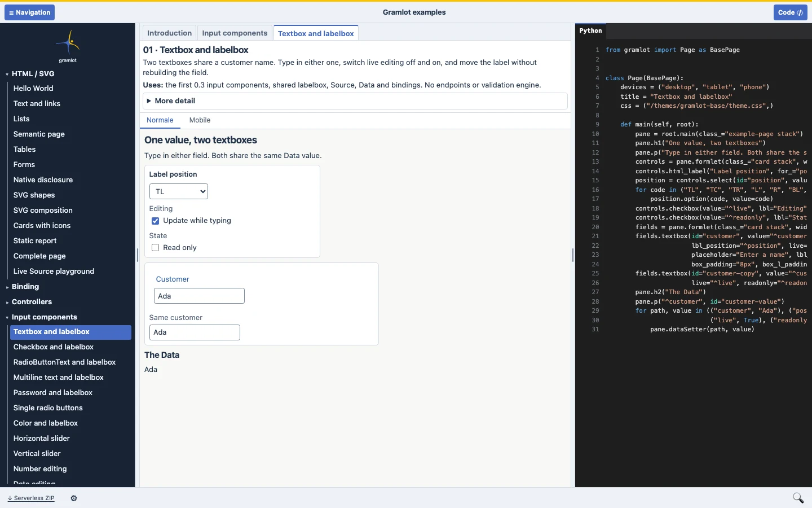Click the magnifier search icon
Viewport: 812px width, 508px height.
coord(798,498)
